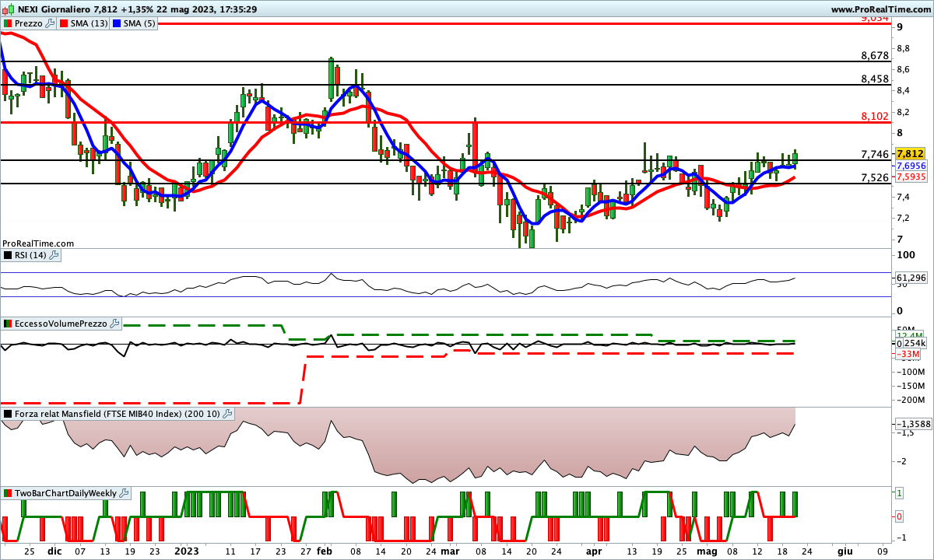Open Prezzo settings via wrench icon
Screen dimensions: 934x560
[x=50, y=23]
